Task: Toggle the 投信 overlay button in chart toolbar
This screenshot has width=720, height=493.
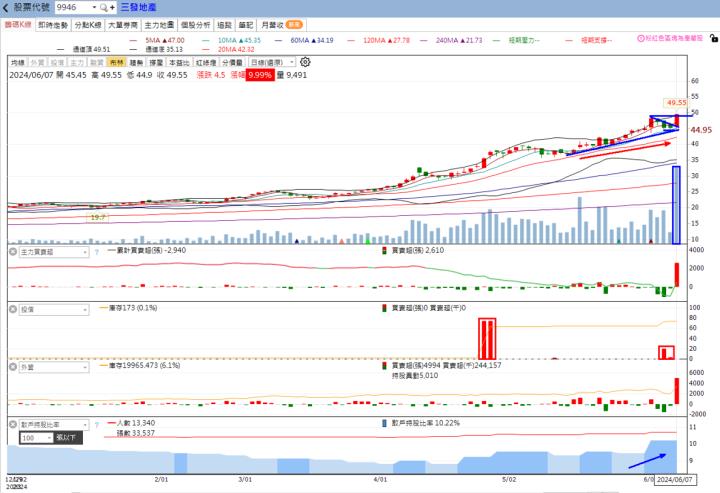Action: click(x=57, y=62)
